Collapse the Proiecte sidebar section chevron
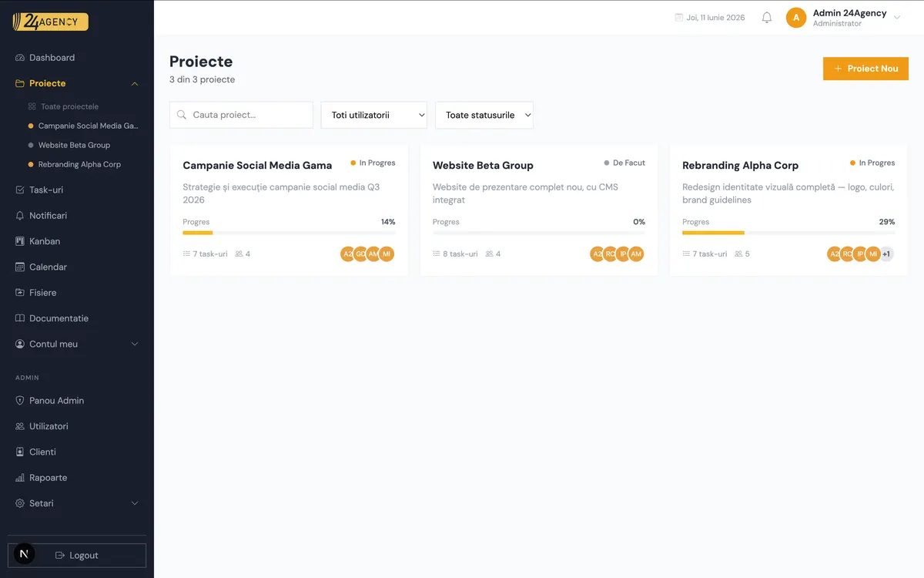Image resolution: width=924 pixels, height=578 pixels. click(x=135, y=83)
